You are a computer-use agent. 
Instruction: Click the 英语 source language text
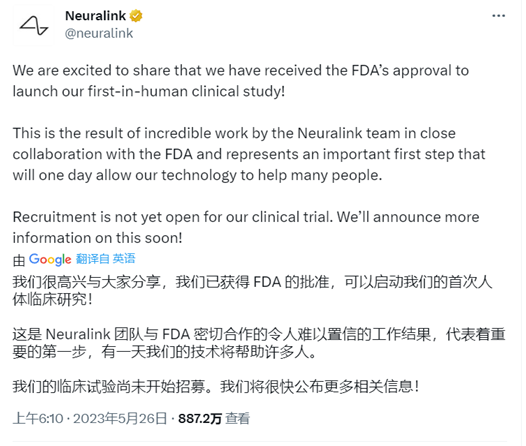tap(124, 259)
